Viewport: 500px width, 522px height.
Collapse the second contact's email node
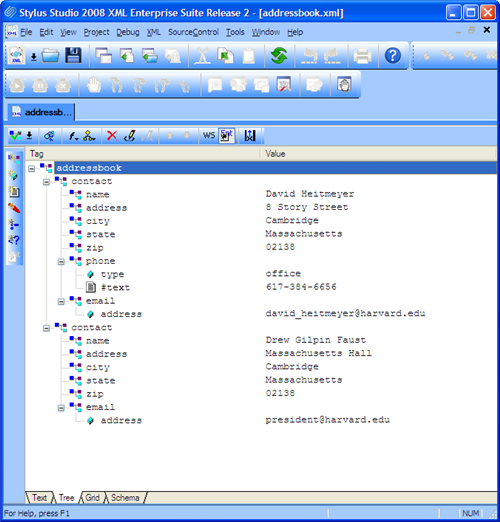(61, 408)
